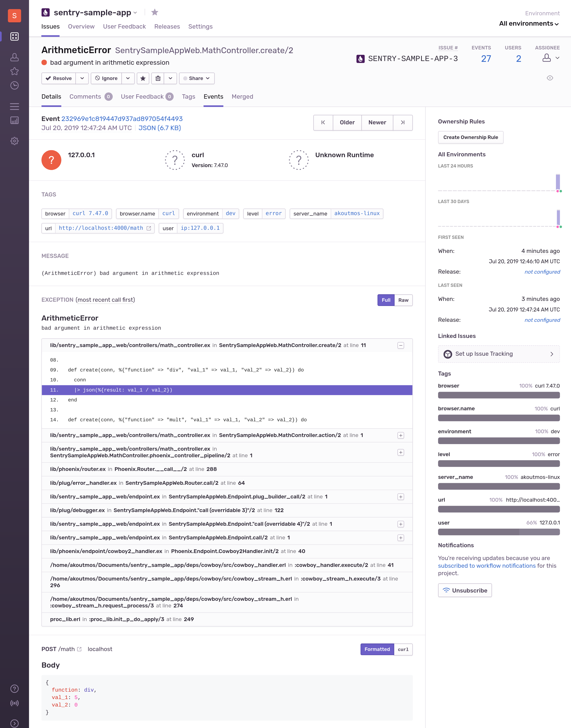
Task: Delete the issue with trash button
Action: [x=158, y=78]
